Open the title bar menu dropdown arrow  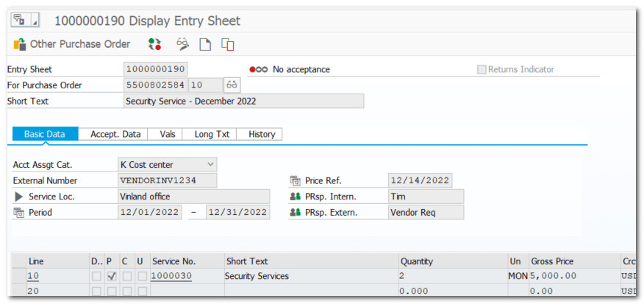pos(35,21)
